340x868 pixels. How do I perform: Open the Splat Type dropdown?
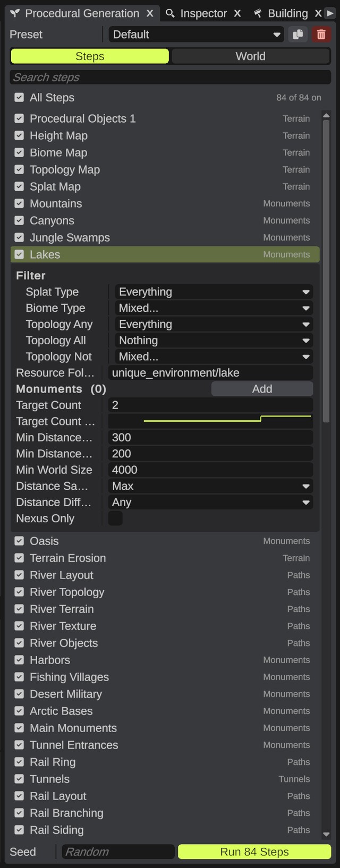pyautogui.click(x=213, y=292)
